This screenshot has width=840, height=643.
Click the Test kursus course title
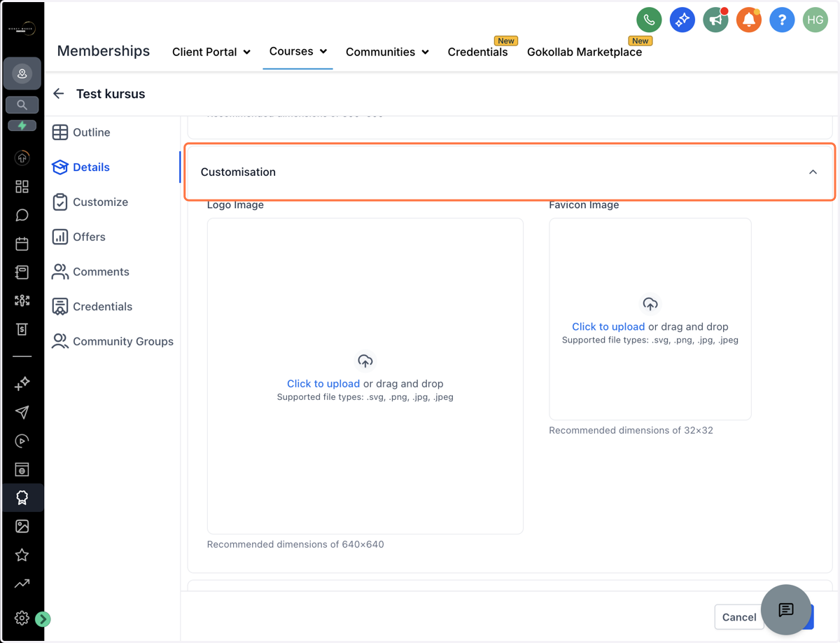coord(111,94)
